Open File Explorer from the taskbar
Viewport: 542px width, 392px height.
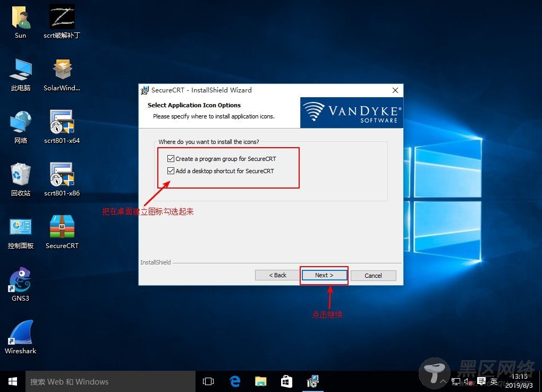coord(260,381)
